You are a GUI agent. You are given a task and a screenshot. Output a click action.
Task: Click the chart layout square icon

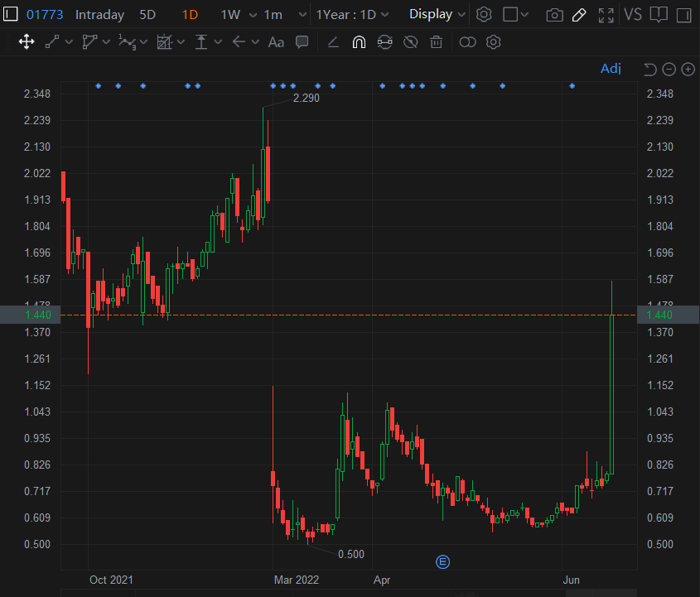[510, 15]
